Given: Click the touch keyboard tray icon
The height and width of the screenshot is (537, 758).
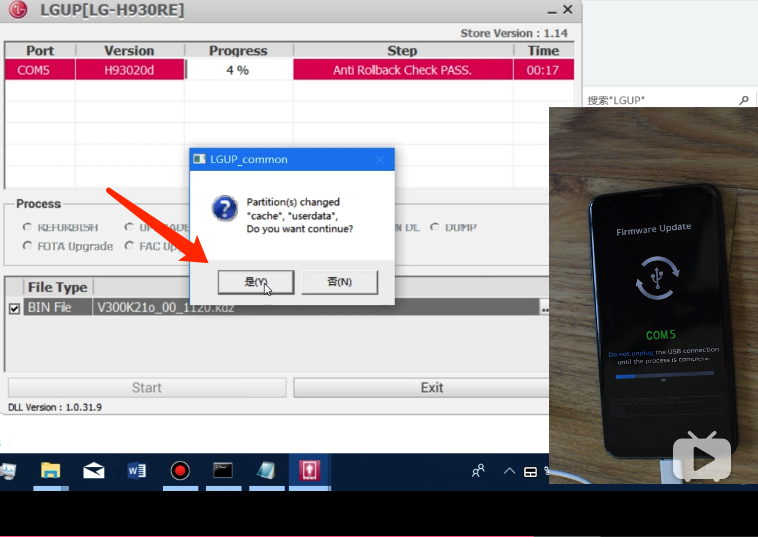Looking at the screenshot, I should click(x=530, y=472).
